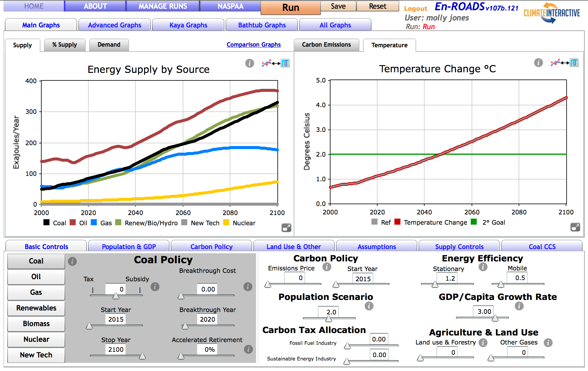Switch to the % Supply tab
This screenshot has height=371, width=588.
point(64,45)
